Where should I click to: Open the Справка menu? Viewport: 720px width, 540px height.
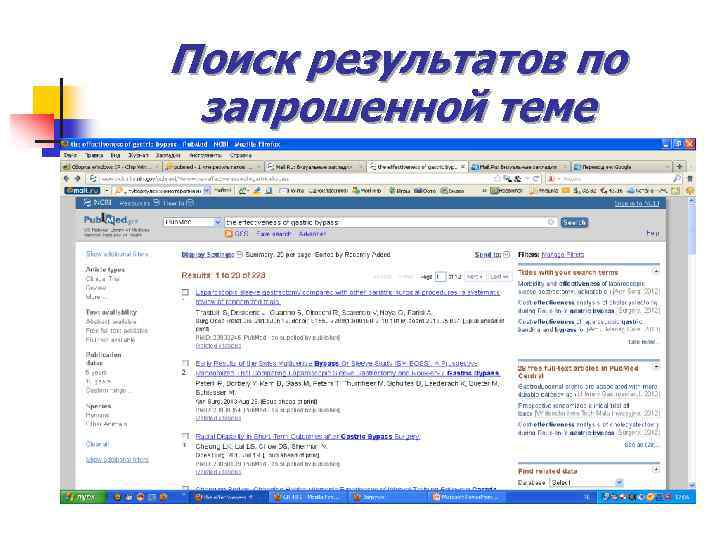(241, 156)
